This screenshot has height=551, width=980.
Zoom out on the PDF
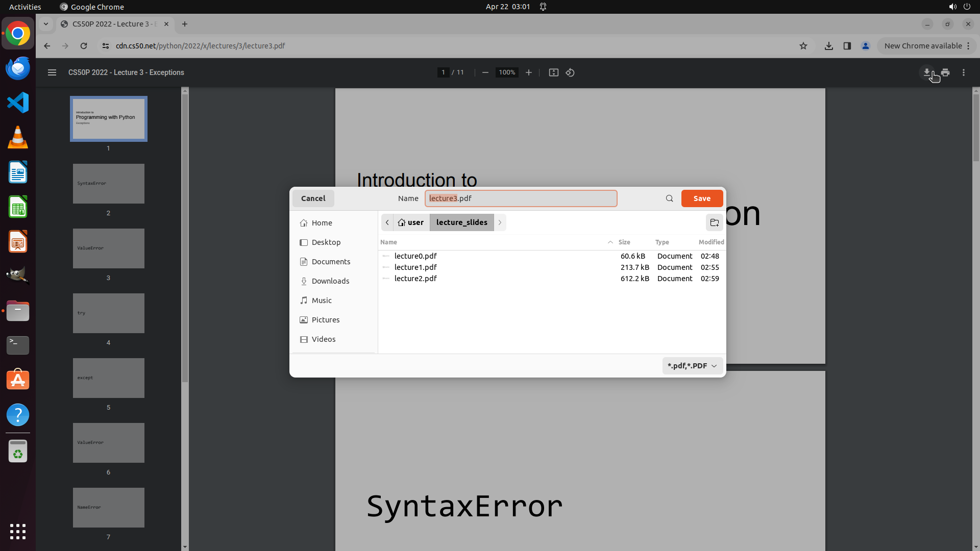[485, 72]
